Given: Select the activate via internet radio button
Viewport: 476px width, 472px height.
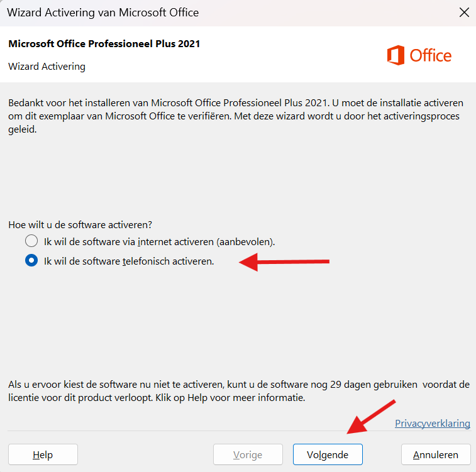Looking at the screenshot, I should coord(31,241).
